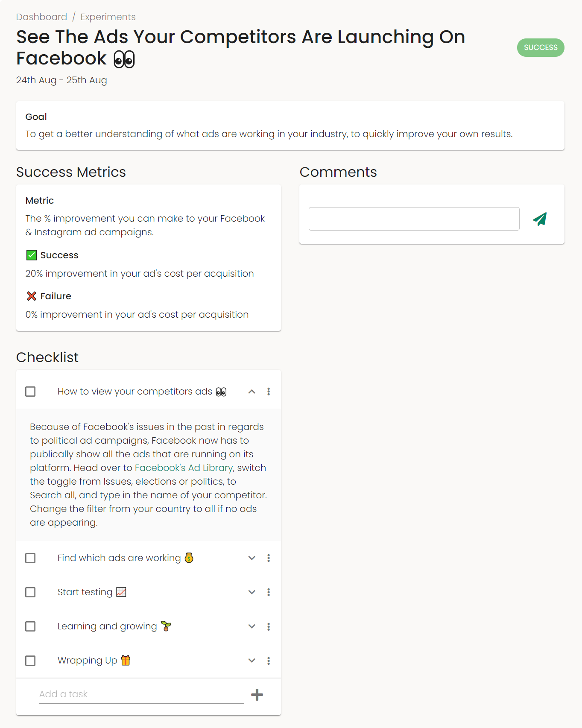This screenshot has width=582, height=728.
Task: Focus the comment text field
Action: (414, 219)
